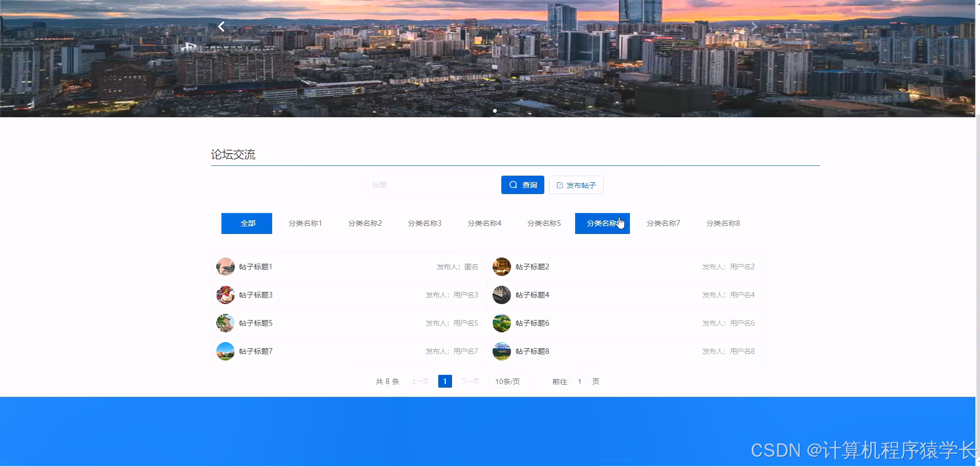
Task: Open the post 帖子标题7
Action: tap(255, 351)
